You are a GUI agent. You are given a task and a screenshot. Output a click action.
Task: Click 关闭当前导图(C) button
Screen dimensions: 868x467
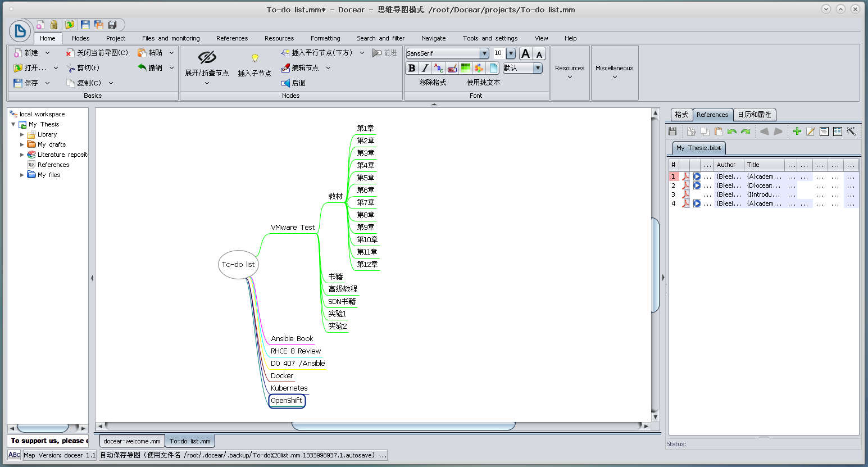97,52
